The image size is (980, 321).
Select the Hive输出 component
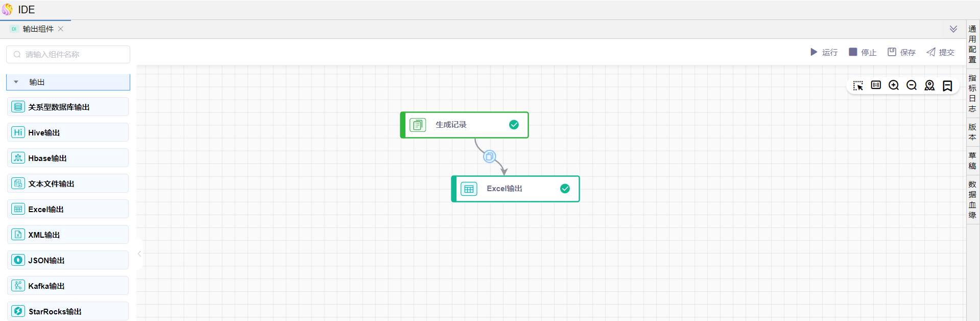(x=68, y=132)
